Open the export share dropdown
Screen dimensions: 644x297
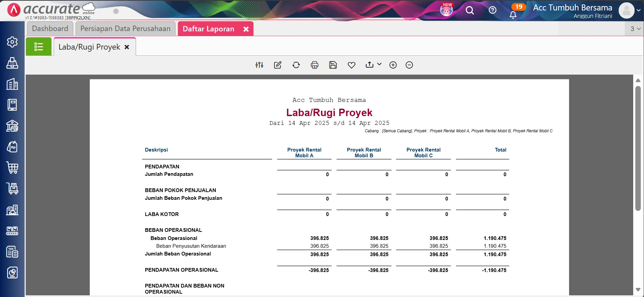(x=373, y=65)
